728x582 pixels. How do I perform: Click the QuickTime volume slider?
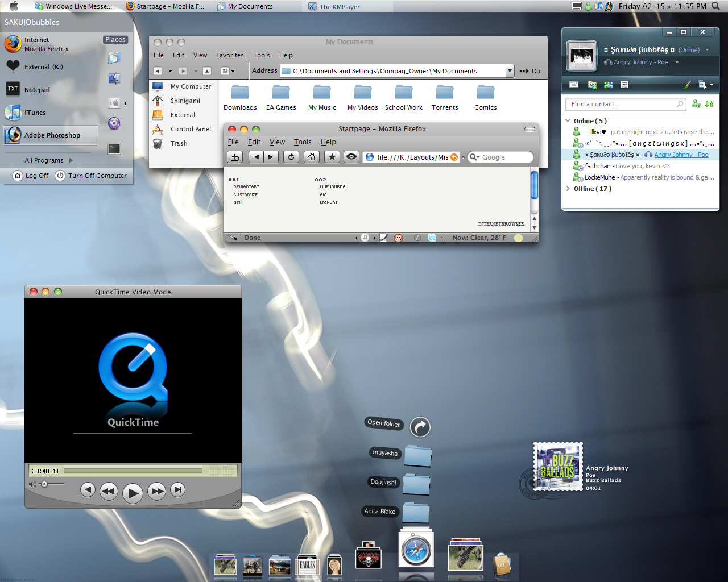[52, 484]
